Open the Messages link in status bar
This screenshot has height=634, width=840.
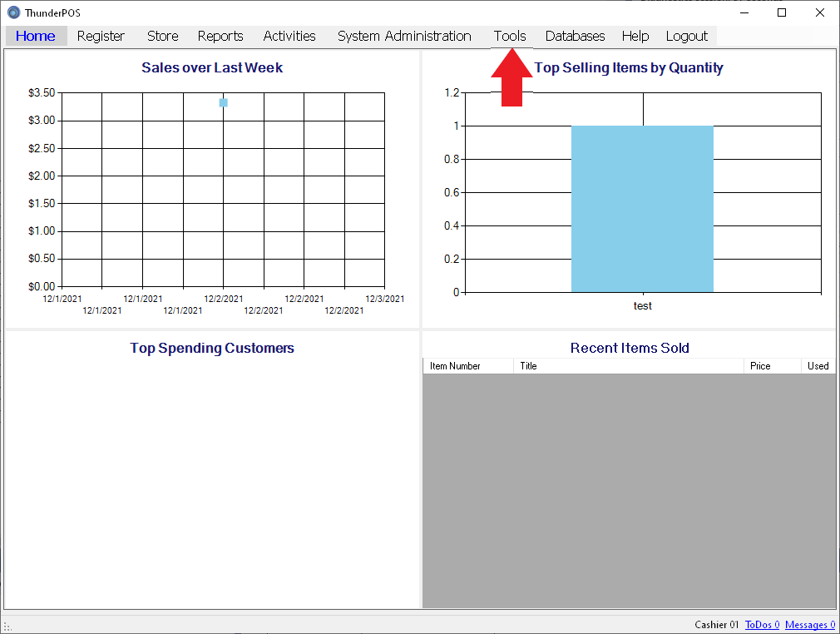coord(809,625)
